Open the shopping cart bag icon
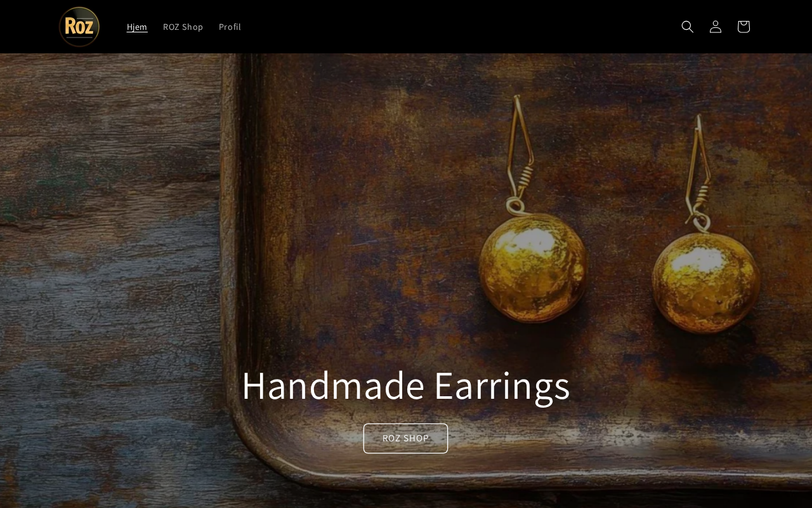 coord(743,27)
